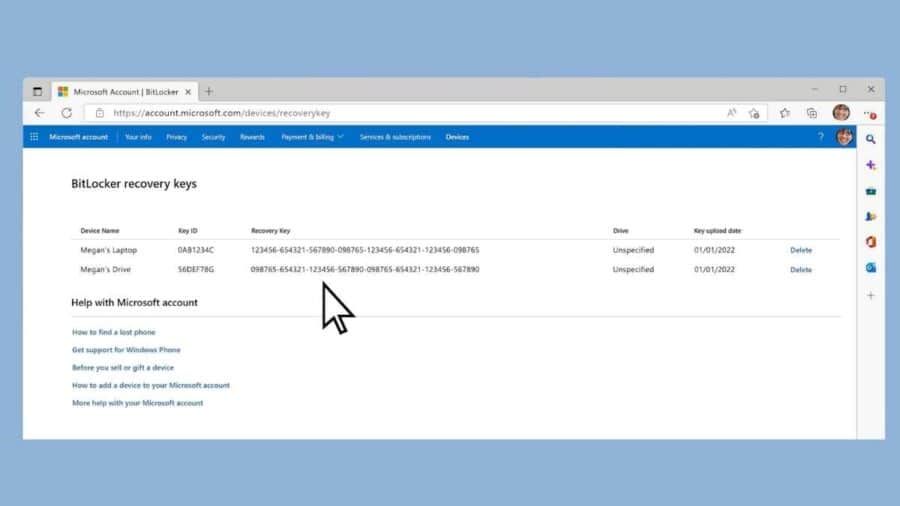Add this page to favorites star icon
The height and width of the screenshot is (506, 900).
754,114
